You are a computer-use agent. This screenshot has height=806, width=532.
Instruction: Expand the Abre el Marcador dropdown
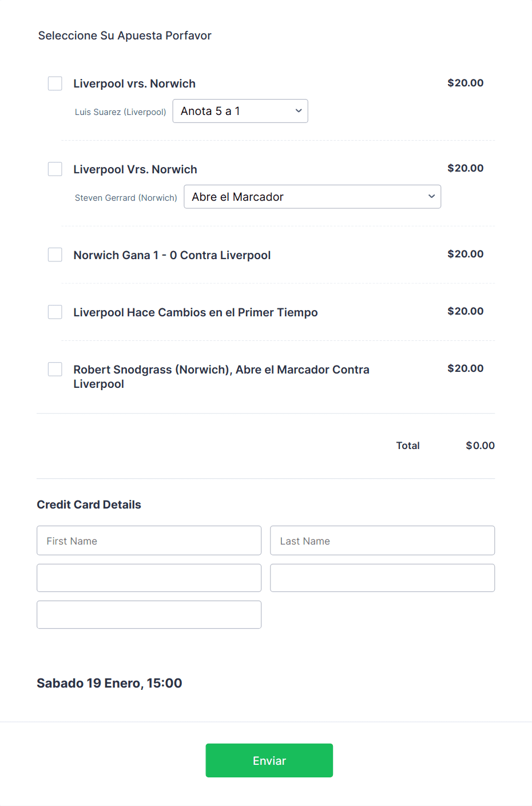312,197
